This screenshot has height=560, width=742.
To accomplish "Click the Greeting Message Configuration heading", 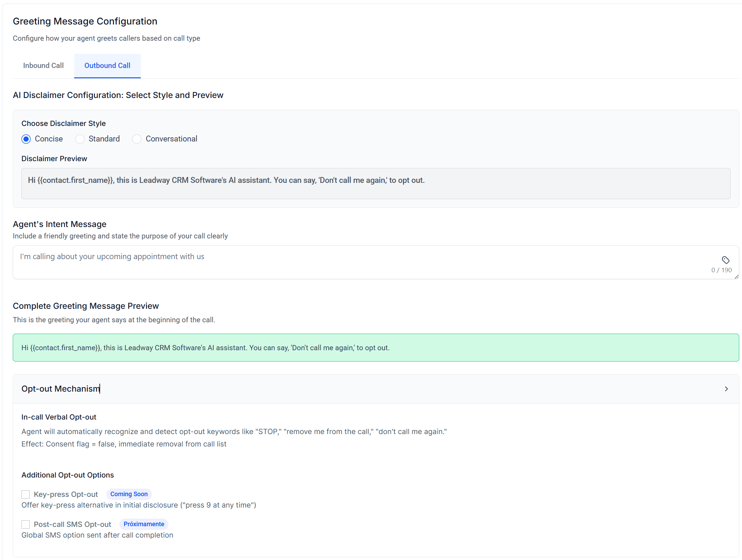I will (85, 21).
